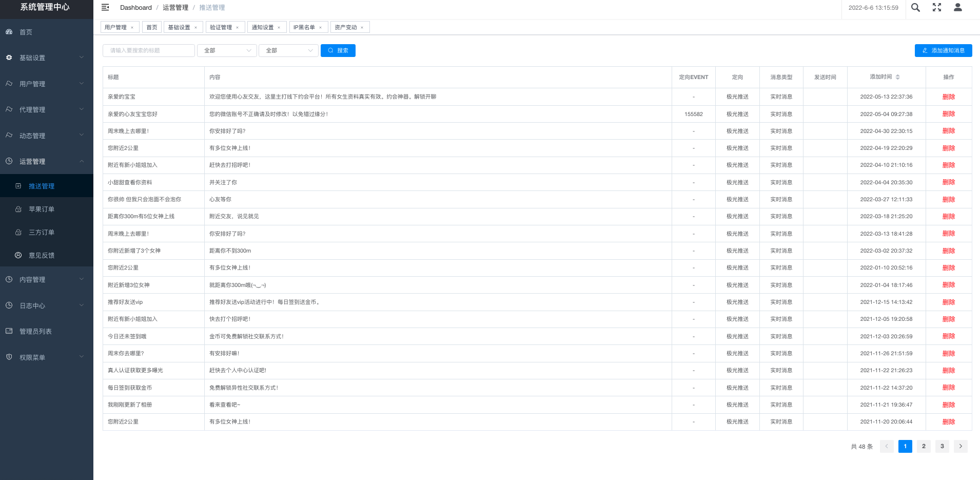Click the 内容管理 sidebar icon
Viewport: 980px width, 480px height.
pos(9,279)
